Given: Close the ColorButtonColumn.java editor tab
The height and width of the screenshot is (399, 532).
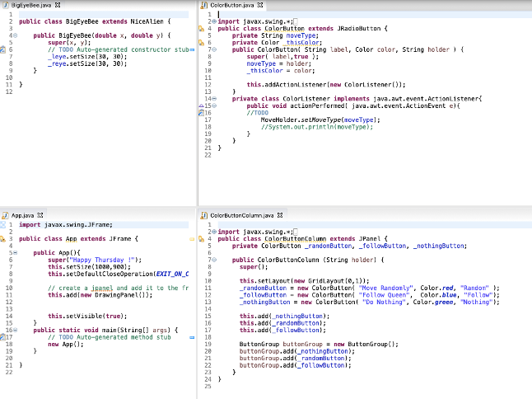Looking at the screenshot, I should [279, 215].
